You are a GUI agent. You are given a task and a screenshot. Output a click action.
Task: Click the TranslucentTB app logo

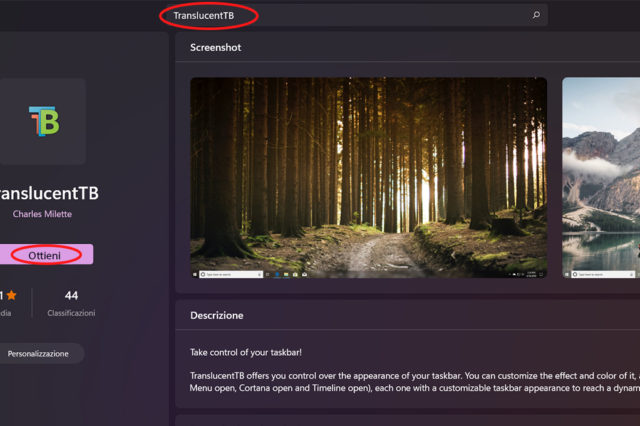pos(44,121)
